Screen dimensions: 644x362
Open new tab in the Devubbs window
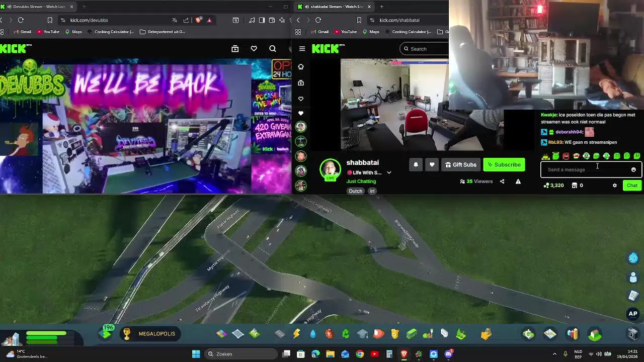tap(84, 7)
